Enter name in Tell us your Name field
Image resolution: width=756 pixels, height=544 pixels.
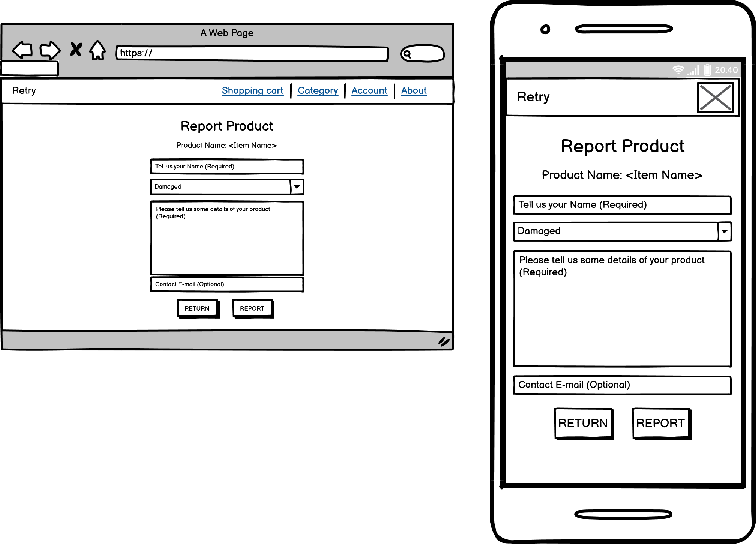tap(228, 166)
